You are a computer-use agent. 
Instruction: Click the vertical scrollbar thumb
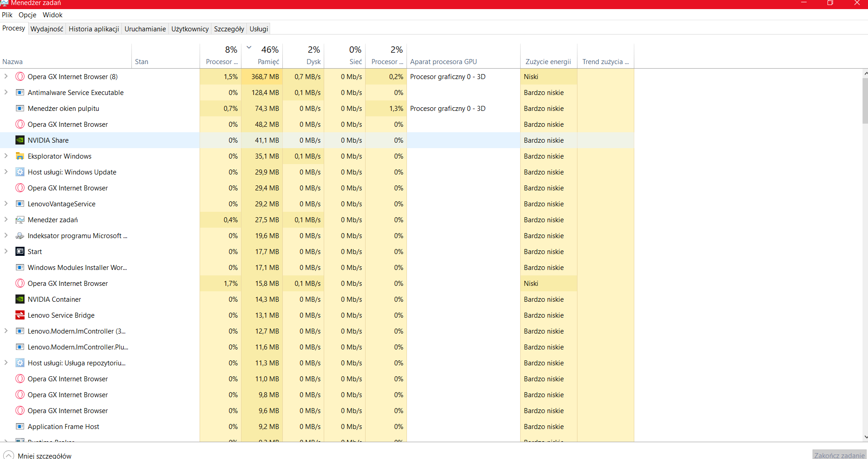(x=865, y=101)
